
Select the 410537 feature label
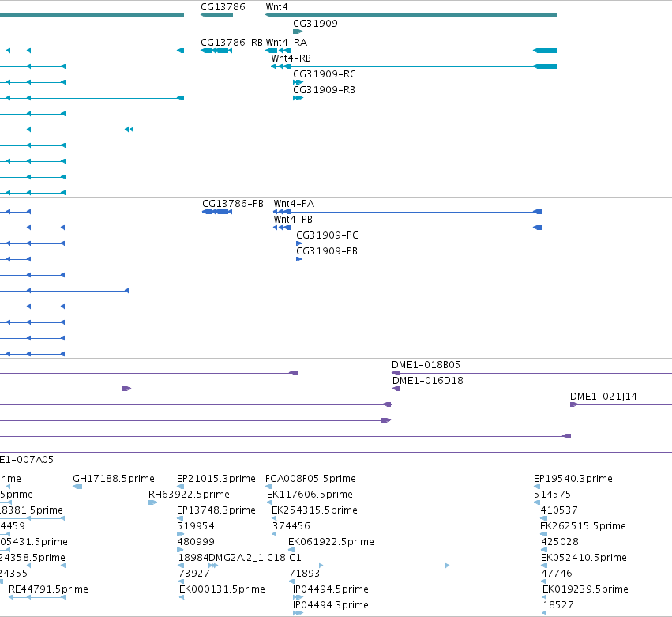tap(559, 510)
